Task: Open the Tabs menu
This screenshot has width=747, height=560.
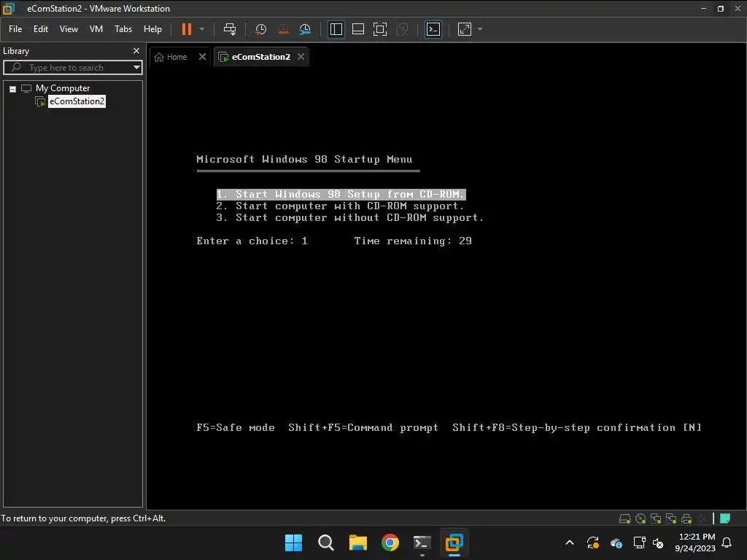Action: click(123, 29)
